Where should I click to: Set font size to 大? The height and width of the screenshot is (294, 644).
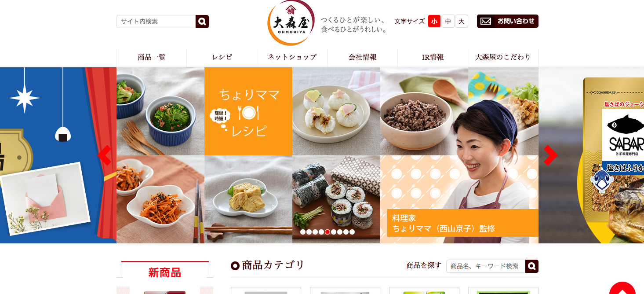[x=462, y=21]
